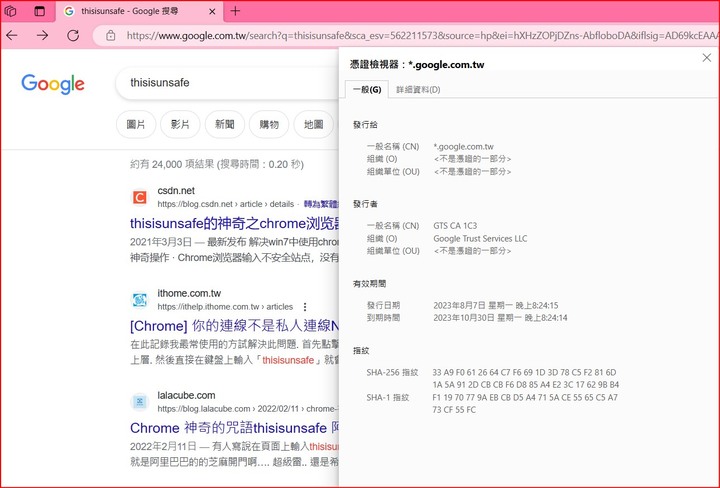Filter results by 新聞
Image resolution: width=720 pixels, height=488 pixels.
pyautogui.click(x=224, y=125)
